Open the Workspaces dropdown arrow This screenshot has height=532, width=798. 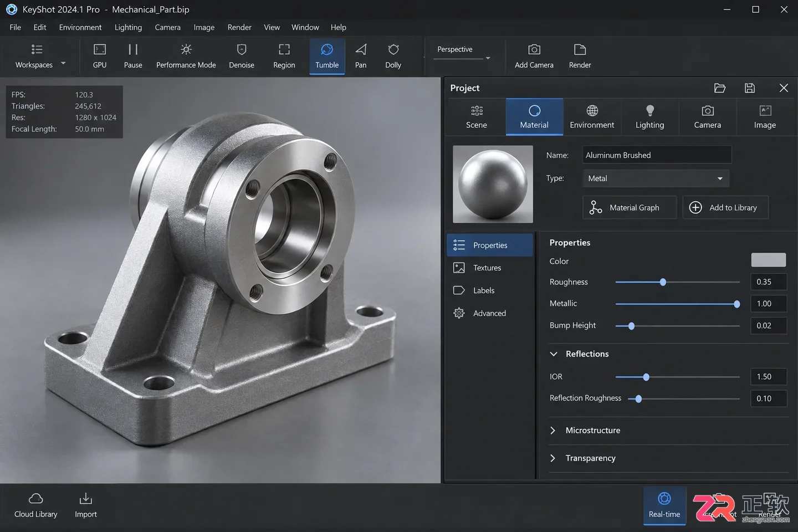63,63
